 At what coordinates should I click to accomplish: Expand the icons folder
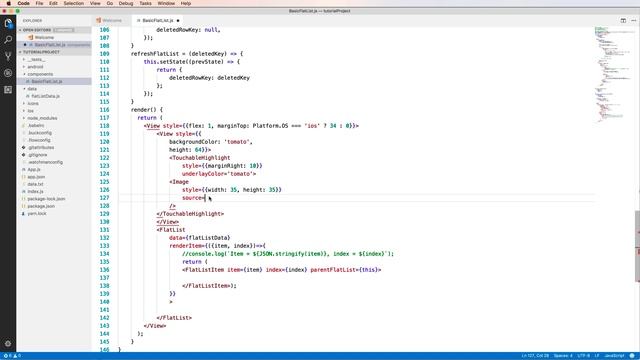tap(33, 104)
